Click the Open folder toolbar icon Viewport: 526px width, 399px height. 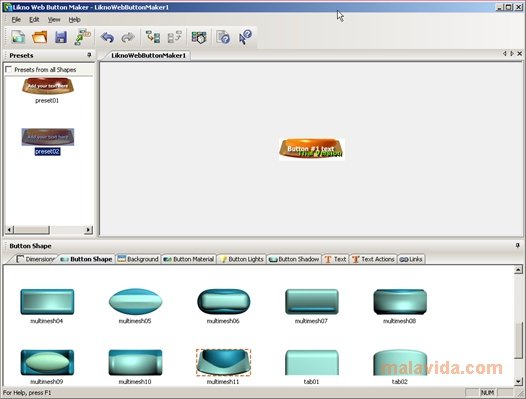40,37
